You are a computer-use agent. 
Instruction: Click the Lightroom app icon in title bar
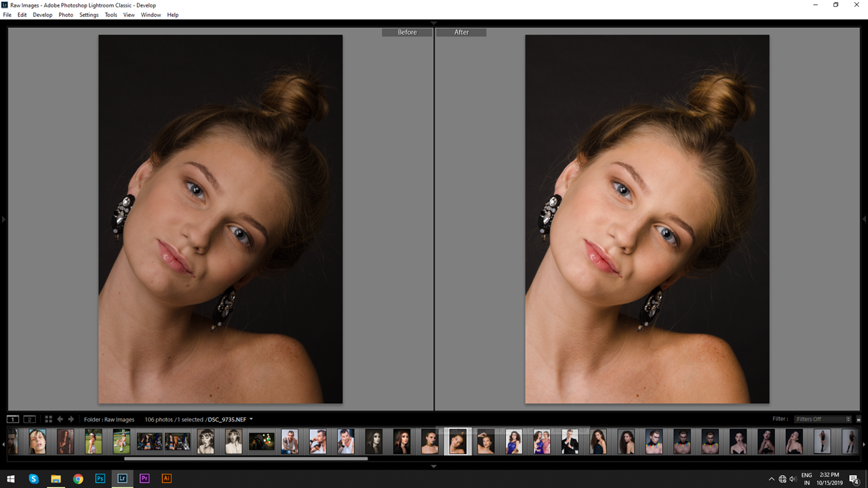coord(5,5)
